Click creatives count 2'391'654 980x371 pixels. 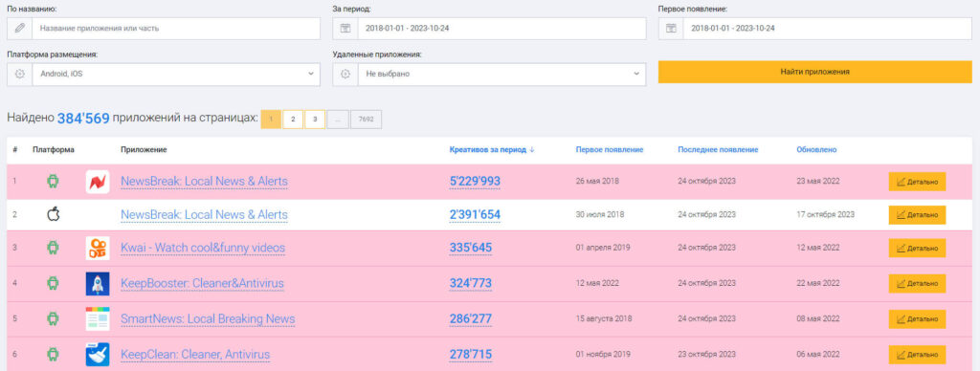tap(475, 215)
